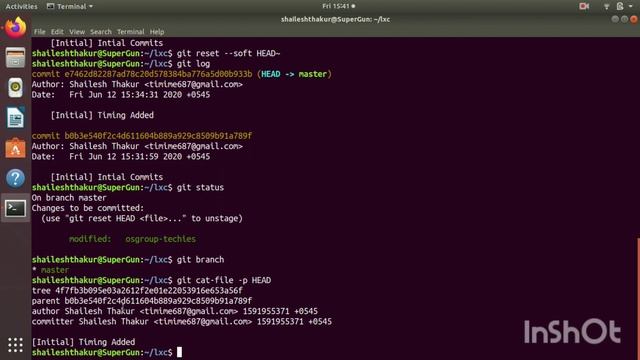Viewport: 640px width, 360px height.
Task: Show Applications grid button
Action: (16, 345)
